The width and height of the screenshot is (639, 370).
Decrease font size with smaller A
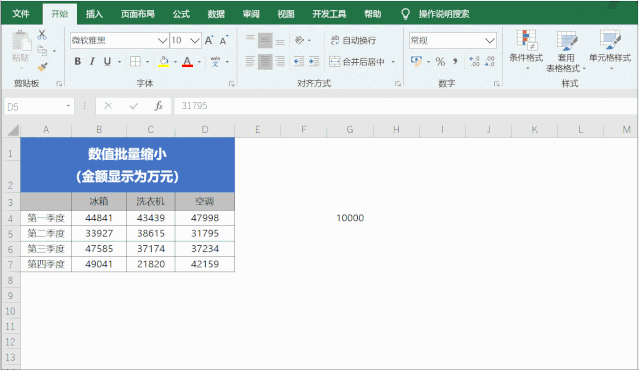(224, 40)
